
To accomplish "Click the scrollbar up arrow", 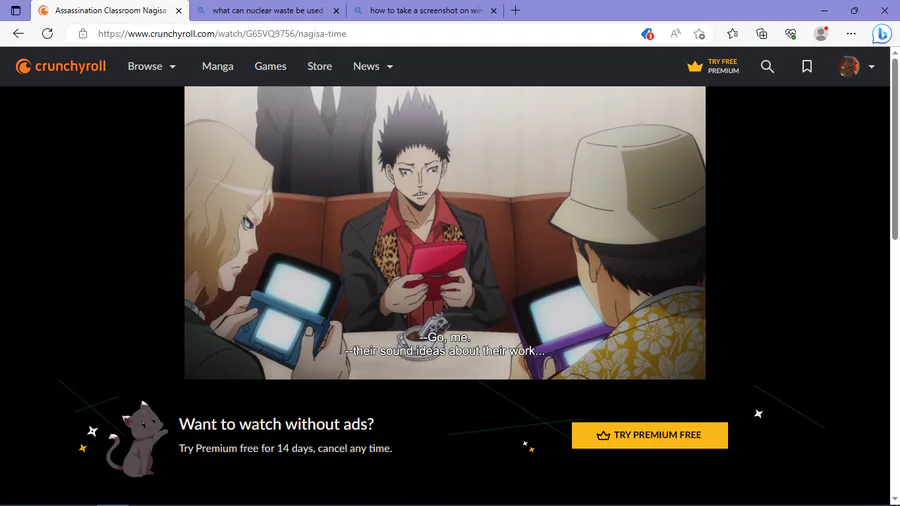I will (895, 52).
